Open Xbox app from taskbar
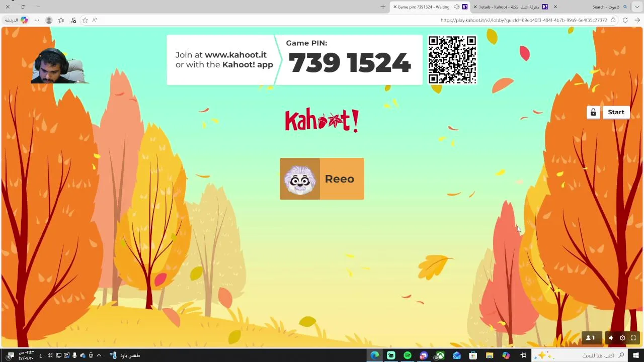The height and width of the screenshot is (362, 644). click(x=440, y=355)
